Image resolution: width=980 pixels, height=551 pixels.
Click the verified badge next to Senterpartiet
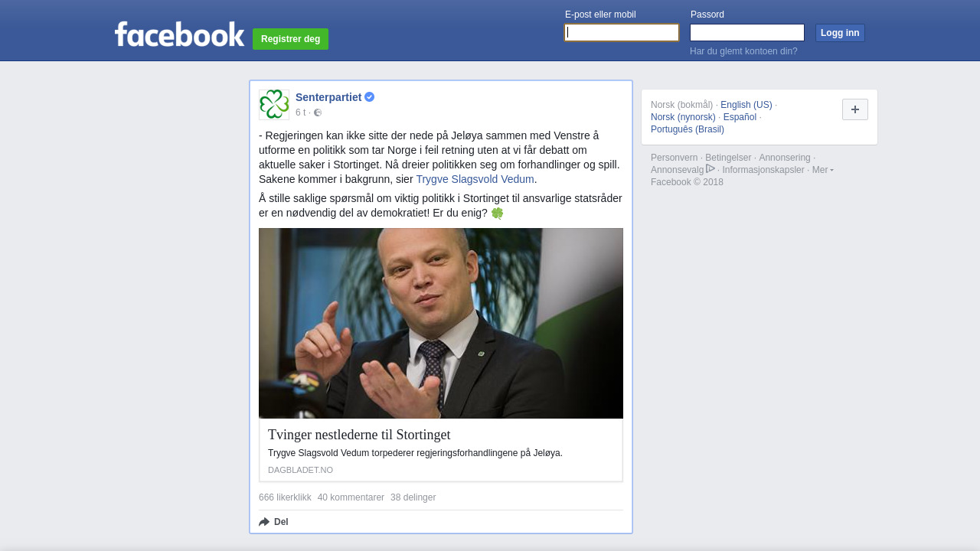pos(369,97)
